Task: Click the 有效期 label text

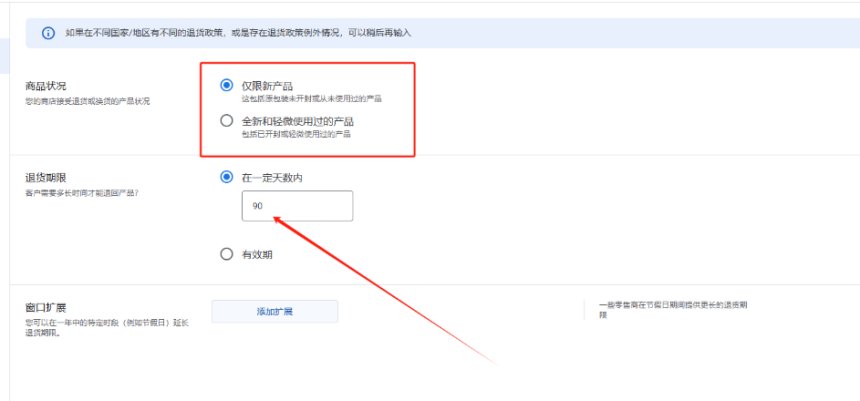Action: 257,254
